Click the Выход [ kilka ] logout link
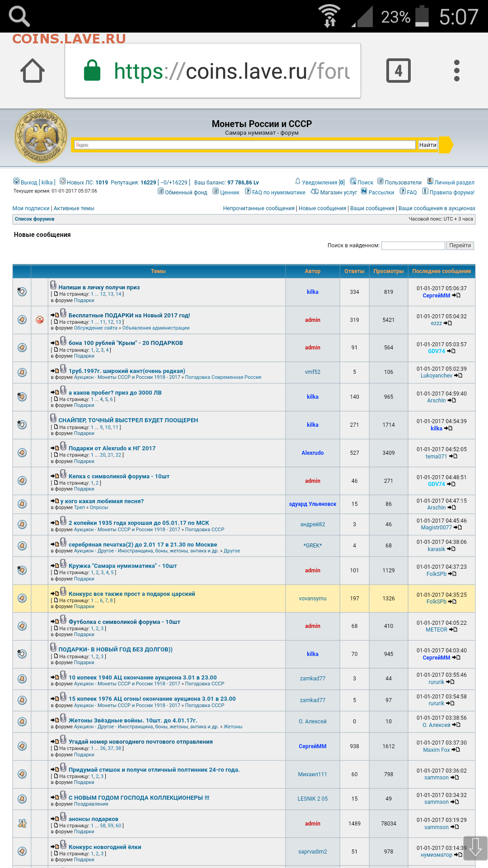Image resolution: width=488 pixels, height=868 pixels. 38,183
